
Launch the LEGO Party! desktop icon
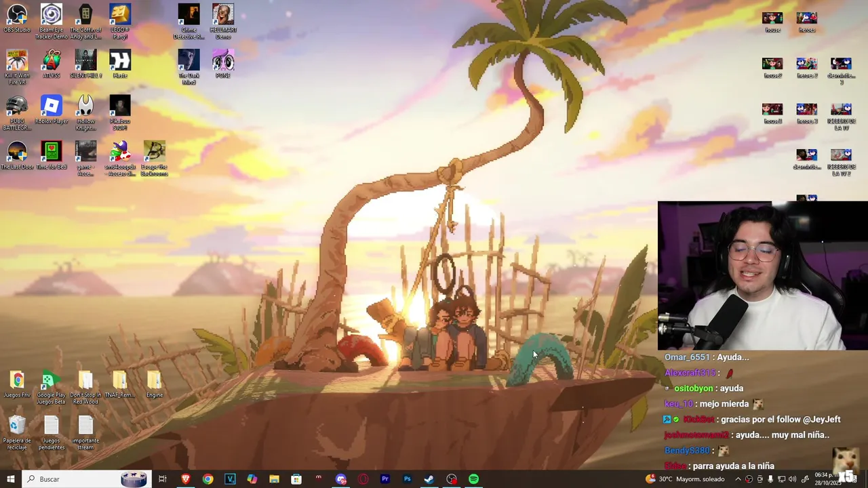[x=120, y=22]
